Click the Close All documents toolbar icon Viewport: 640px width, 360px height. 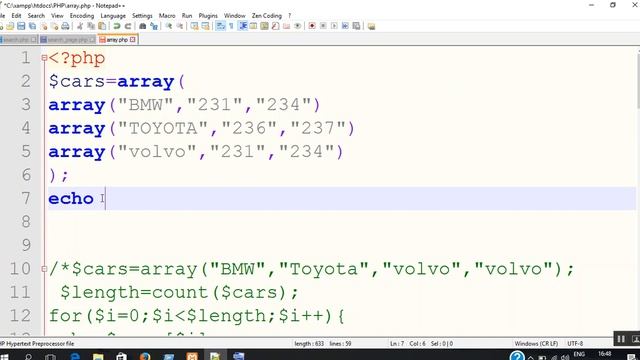54,26
